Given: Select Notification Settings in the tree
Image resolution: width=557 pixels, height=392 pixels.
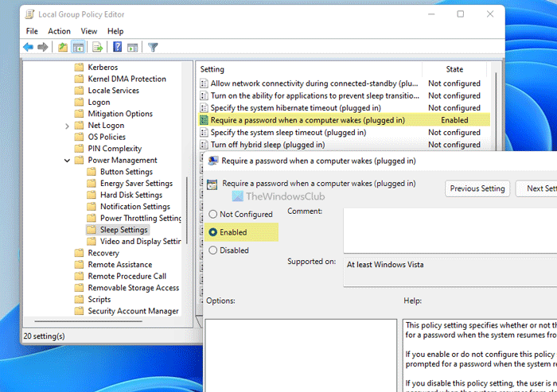Looking at the screenshot, I should click(135, 207).
